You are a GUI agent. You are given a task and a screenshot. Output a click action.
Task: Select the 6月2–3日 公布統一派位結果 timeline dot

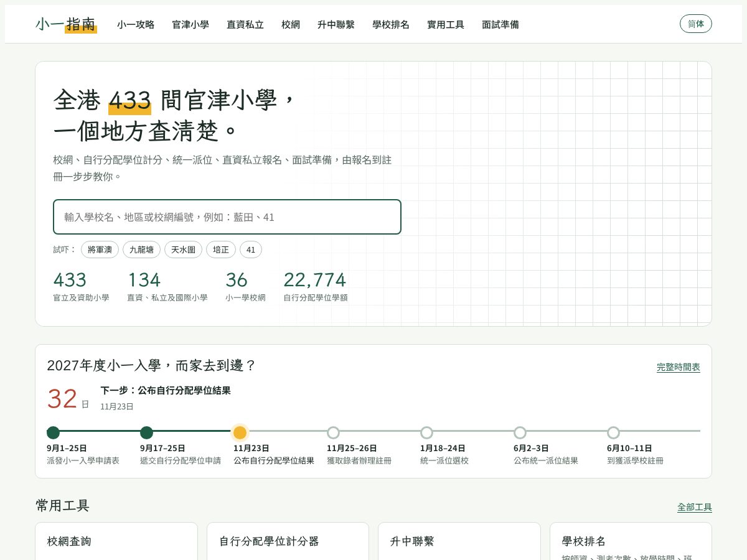click(x=520, y=432)
